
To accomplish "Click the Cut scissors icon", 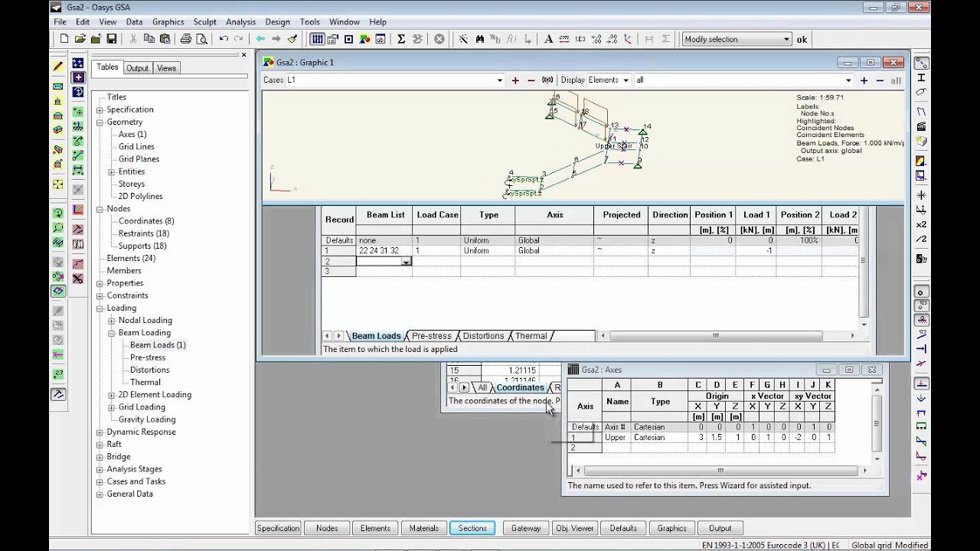I will [133, 39].
